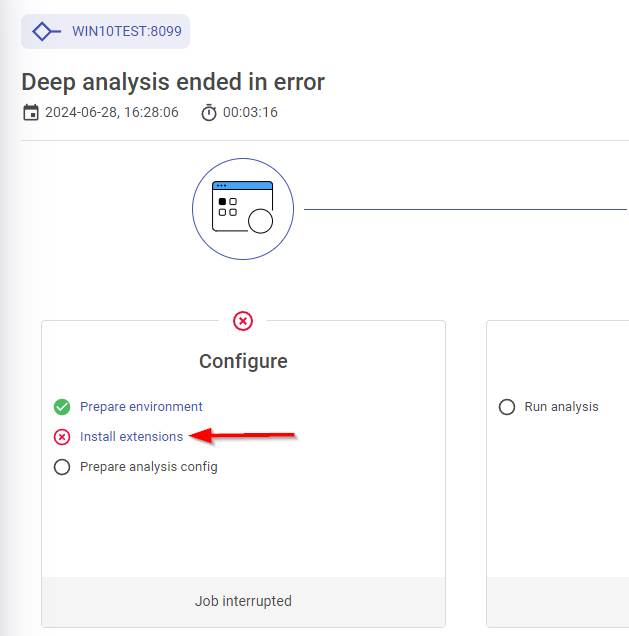Click the diamond node icon in host chip
This screenshot has height=636, width=629.
click(x=46, y=31)
